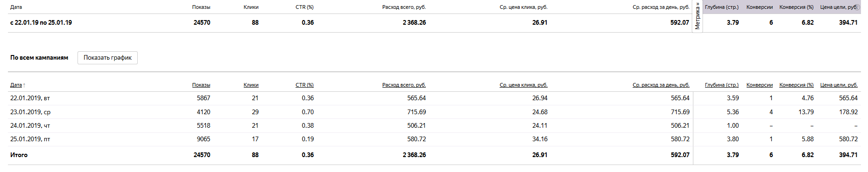
Task: Sort by underlined CTR (%) header
Action: pos(304,85)
